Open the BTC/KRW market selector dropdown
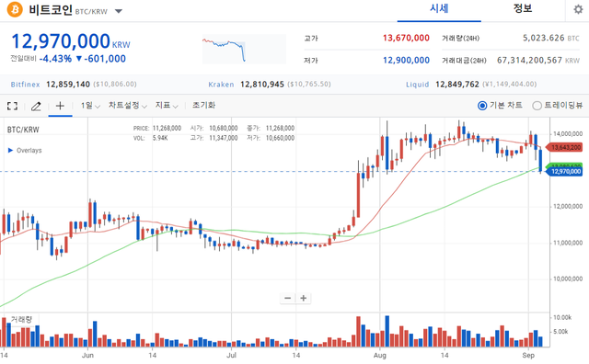 click(119, 11)
